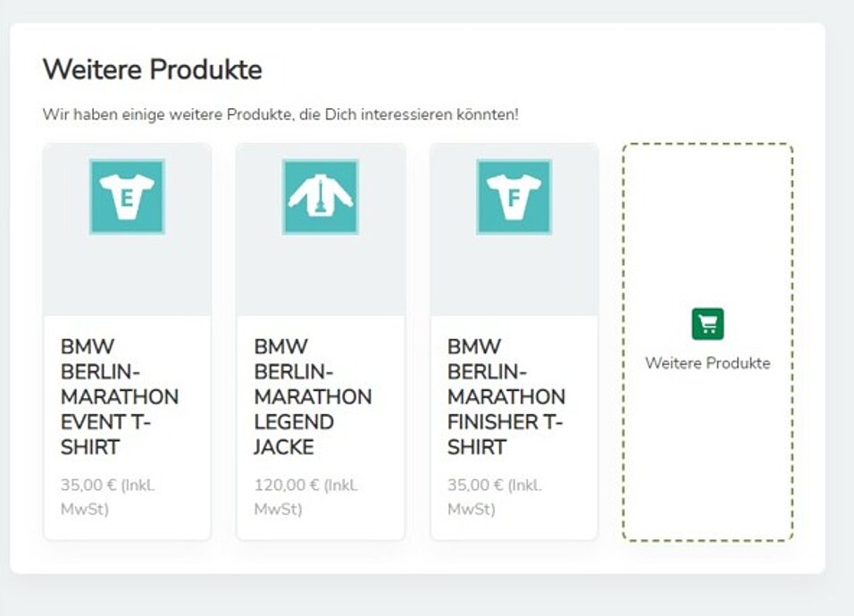This screenshot has height=616, width=854.
Task: Click the gray image area below the Event T-Shirt icon
Action: coord(127,277)
